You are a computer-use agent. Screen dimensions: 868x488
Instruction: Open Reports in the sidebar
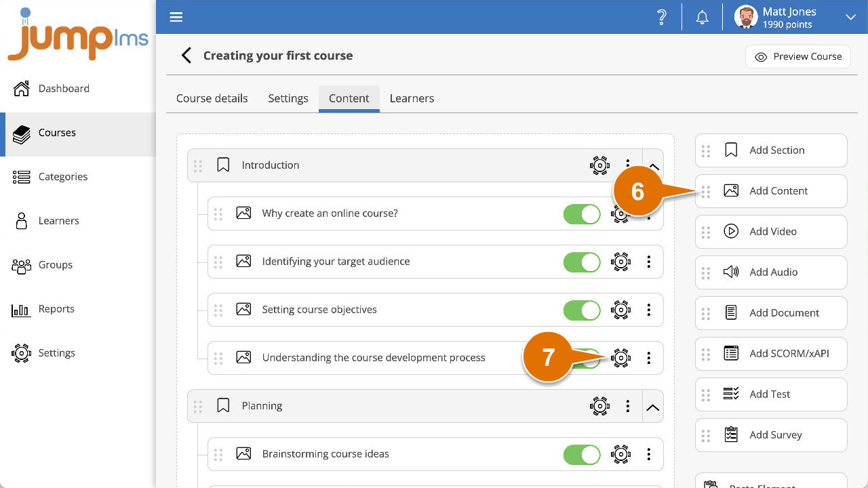point(78,309)
